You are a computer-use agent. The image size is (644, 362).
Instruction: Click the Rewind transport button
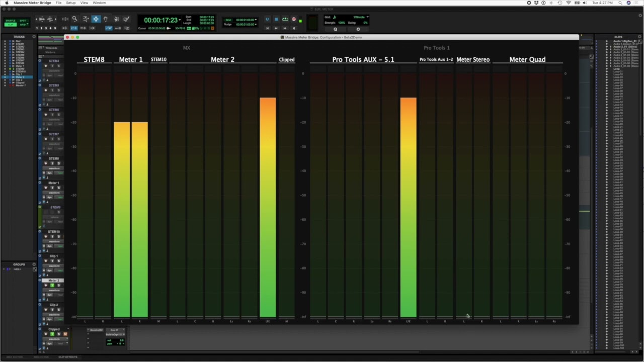click(276, 28)
